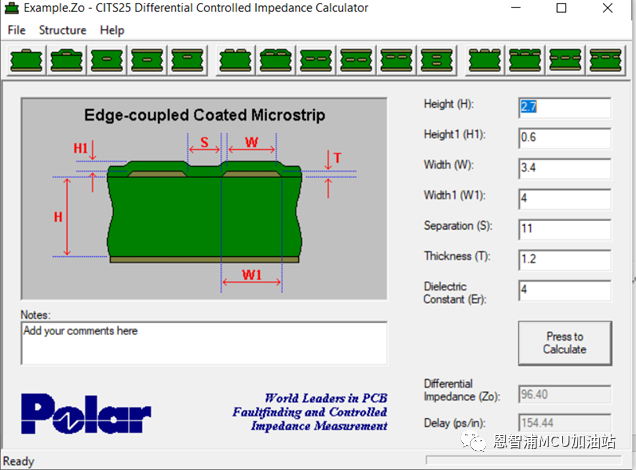Click the Height (H) input field

coord(563,107)
